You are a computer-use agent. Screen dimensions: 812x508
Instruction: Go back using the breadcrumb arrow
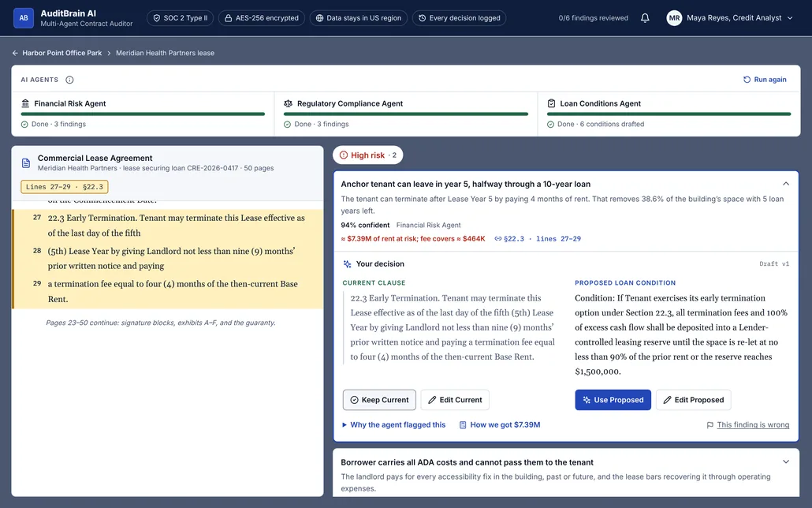coord(15,53)
